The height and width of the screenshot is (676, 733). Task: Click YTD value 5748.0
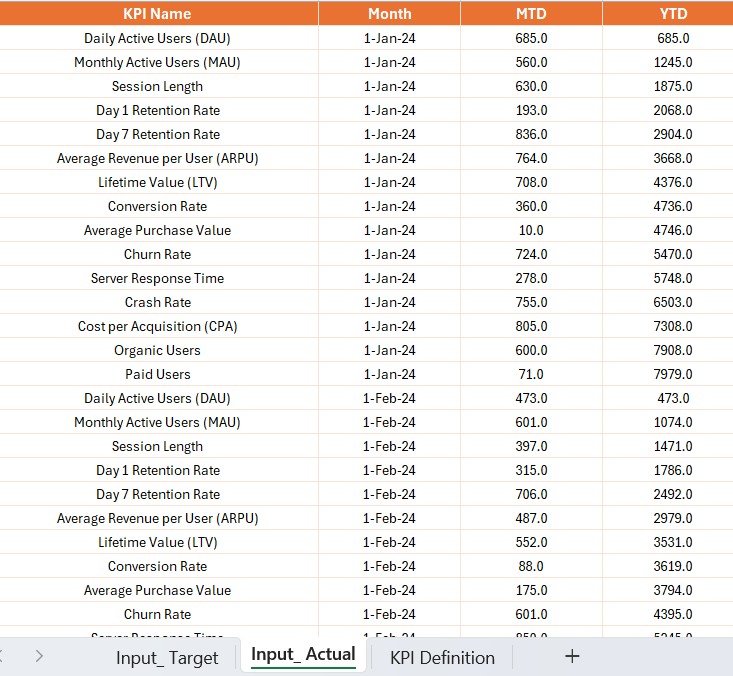(673, 278)
